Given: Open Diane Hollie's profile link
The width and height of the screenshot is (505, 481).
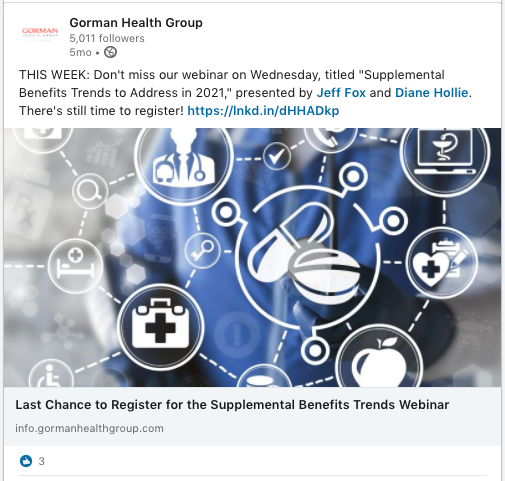Looking at the screenshot, I should click(x=431, y=92).
